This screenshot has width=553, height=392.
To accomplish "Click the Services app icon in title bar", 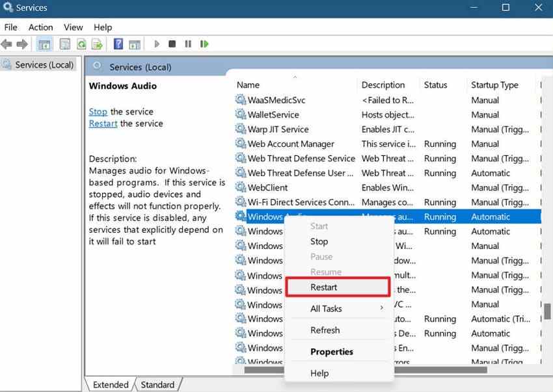I will pos(8,7).
